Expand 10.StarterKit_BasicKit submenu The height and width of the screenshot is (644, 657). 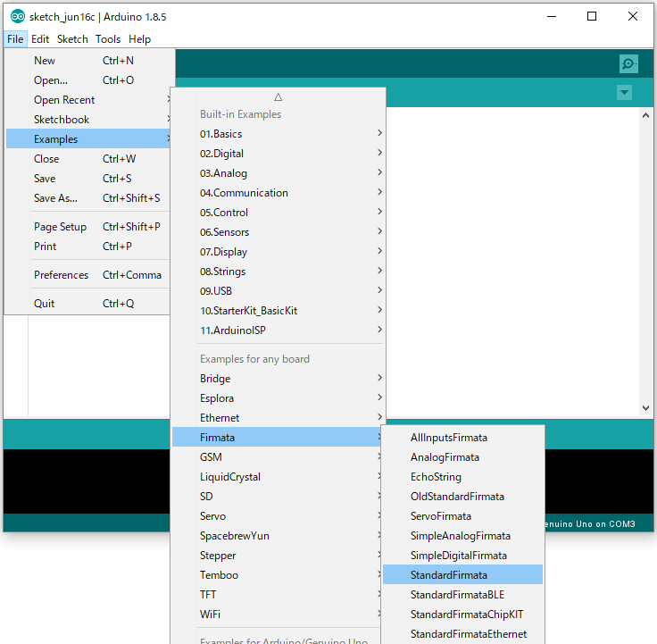click(279, 311)
